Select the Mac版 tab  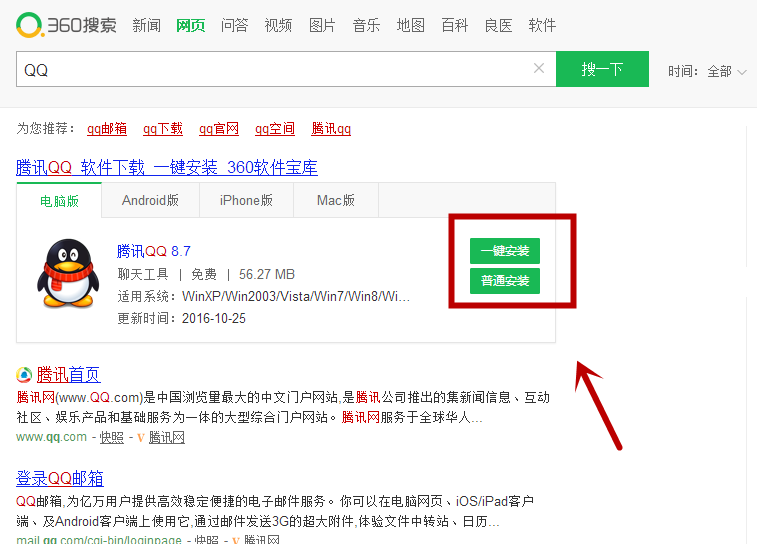(x=336, y=200)
